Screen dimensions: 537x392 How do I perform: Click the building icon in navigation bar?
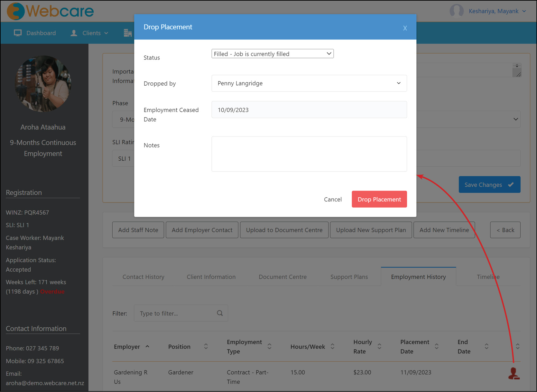point(128,33)
